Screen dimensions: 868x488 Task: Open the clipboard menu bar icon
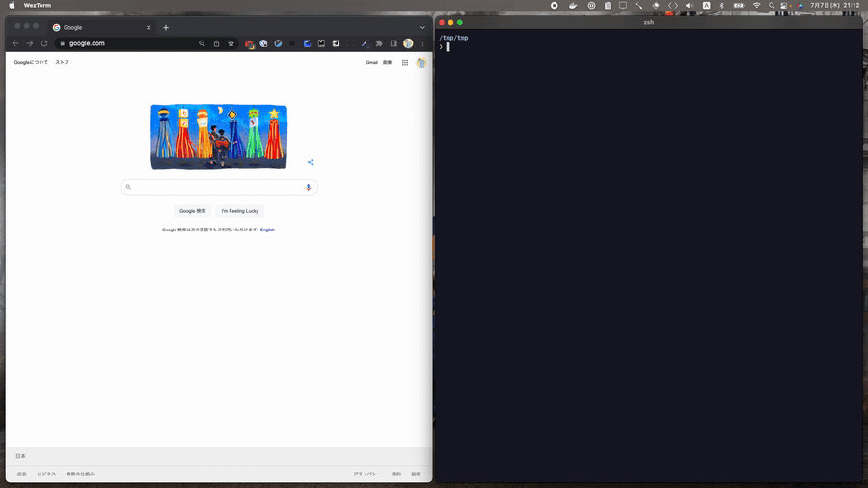click(608, 5)
